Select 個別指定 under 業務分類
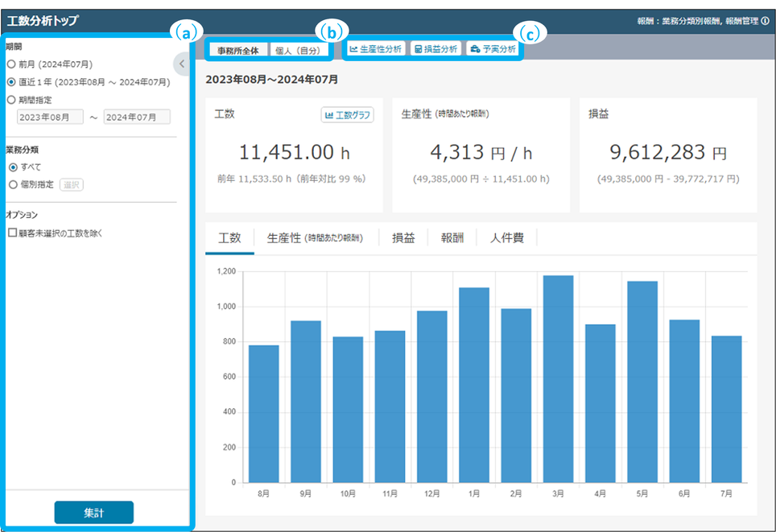 [13, 184]
